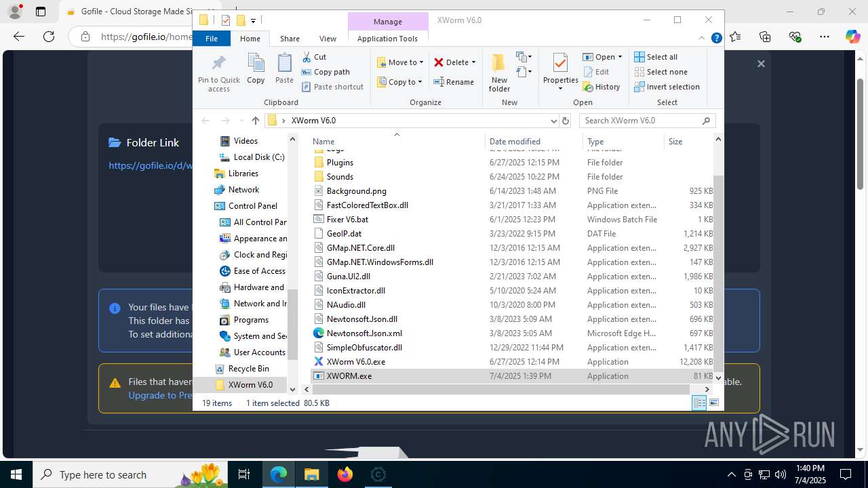
Task: Click the New folder icon
Action: (499, 63)
